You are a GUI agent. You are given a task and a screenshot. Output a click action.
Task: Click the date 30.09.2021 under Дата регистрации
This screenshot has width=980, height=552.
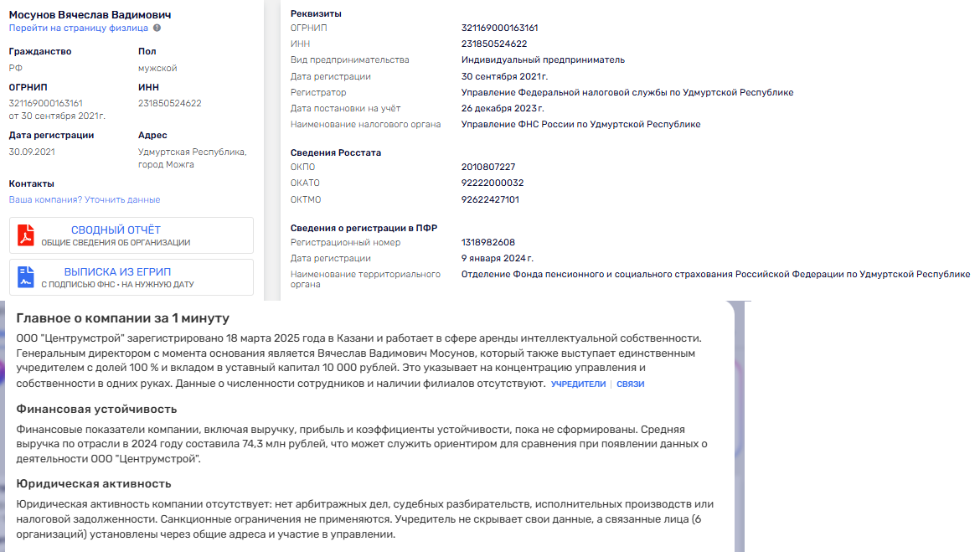point(32,152)
